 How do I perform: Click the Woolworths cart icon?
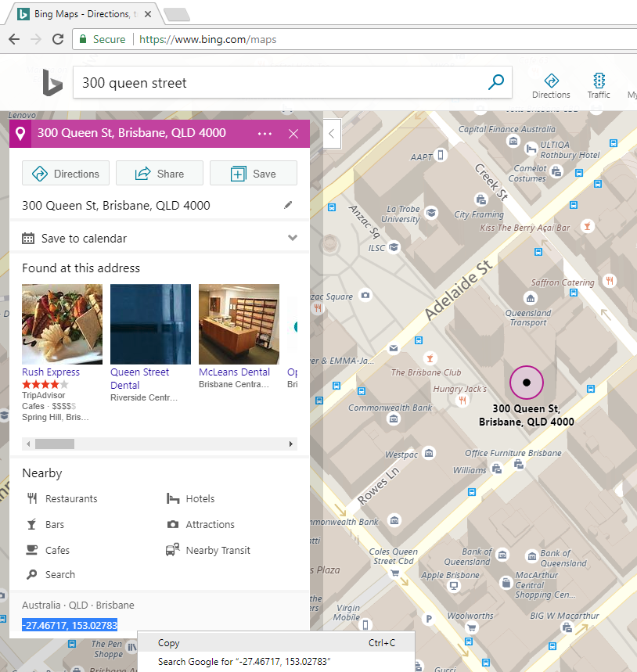pos(472,628)
